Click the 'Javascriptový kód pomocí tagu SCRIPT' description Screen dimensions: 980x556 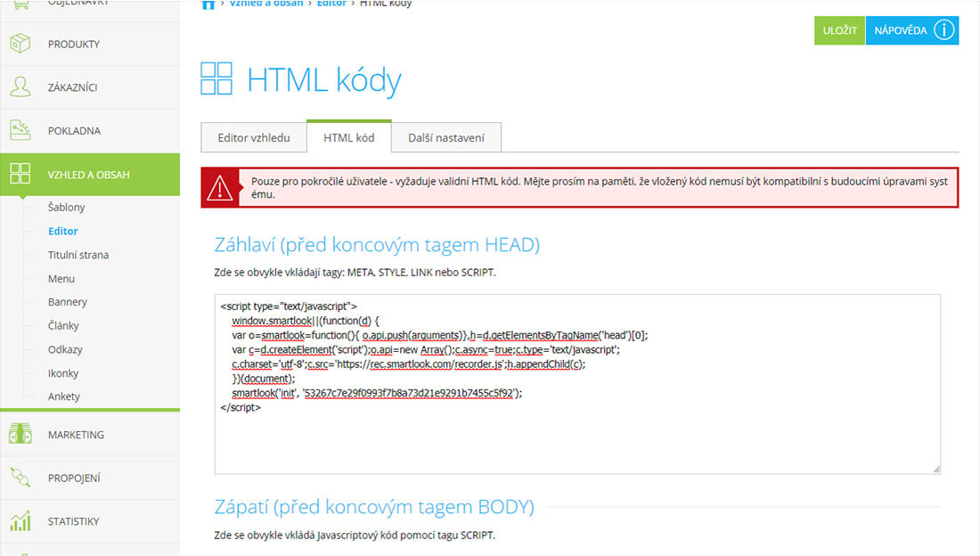(355, 535)
